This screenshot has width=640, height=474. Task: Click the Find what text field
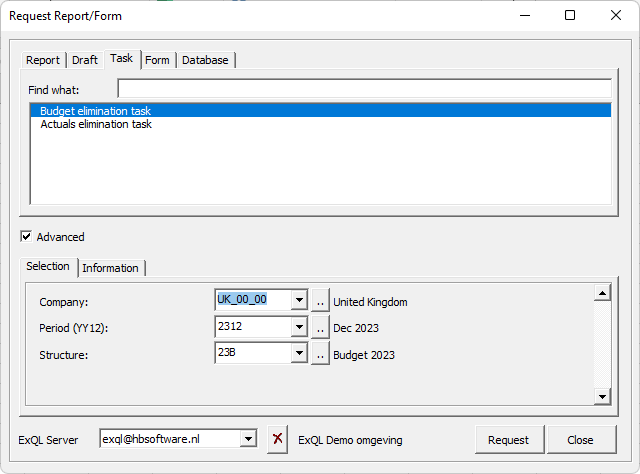(364, 89)
